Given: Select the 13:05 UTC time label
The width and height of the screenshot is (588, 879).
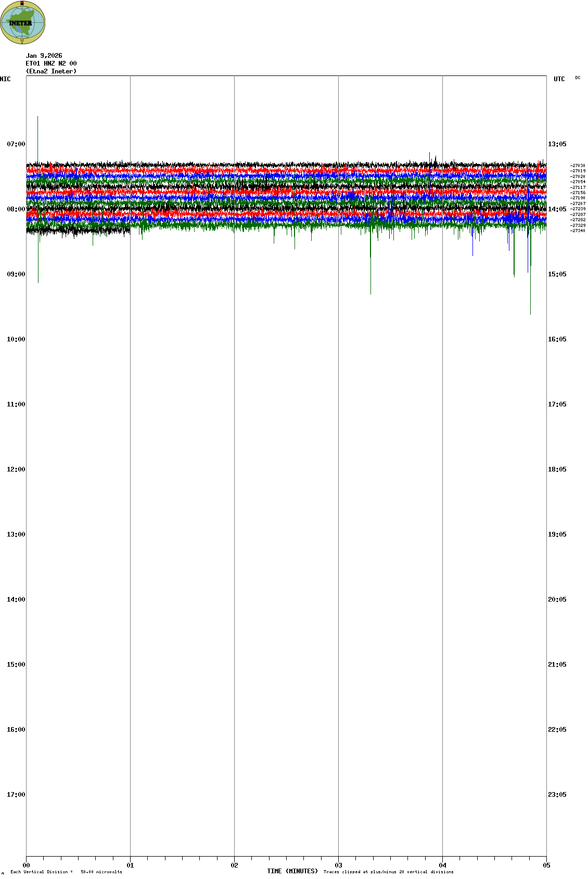Looking at the screenshot, I should [x=557, y=144].
